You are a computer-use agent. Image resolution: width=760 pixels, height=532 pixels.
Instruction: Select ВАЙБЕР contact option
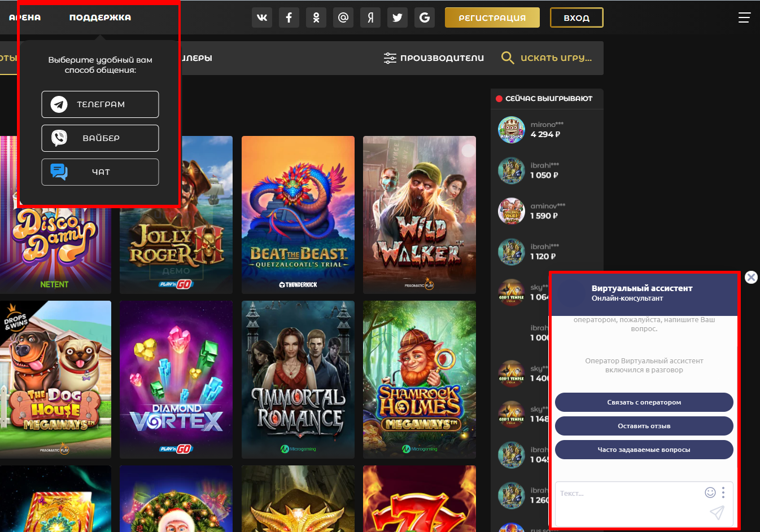coord(101,138)
